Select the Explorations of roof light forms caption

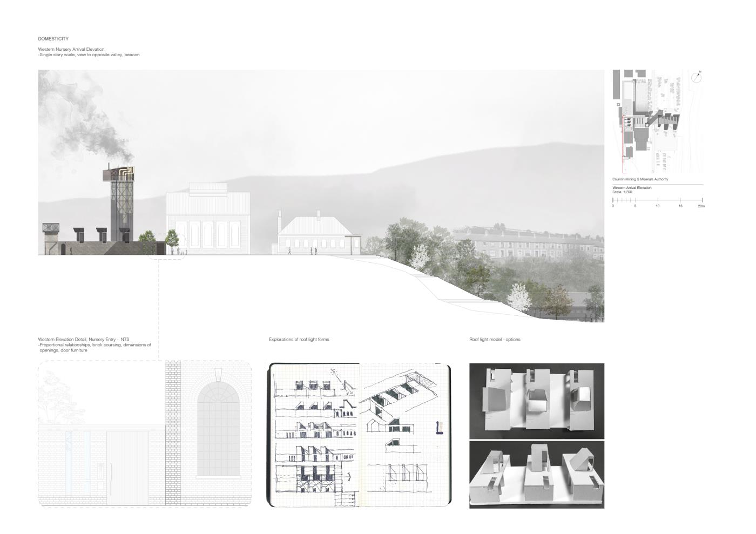point(299,340)
